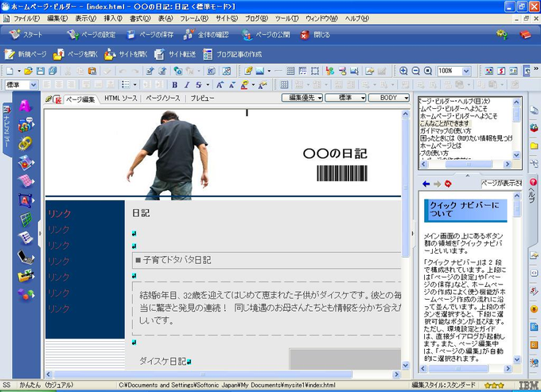Click the サイト転送 button
This screenshot has height=392, width=541.
174,54
